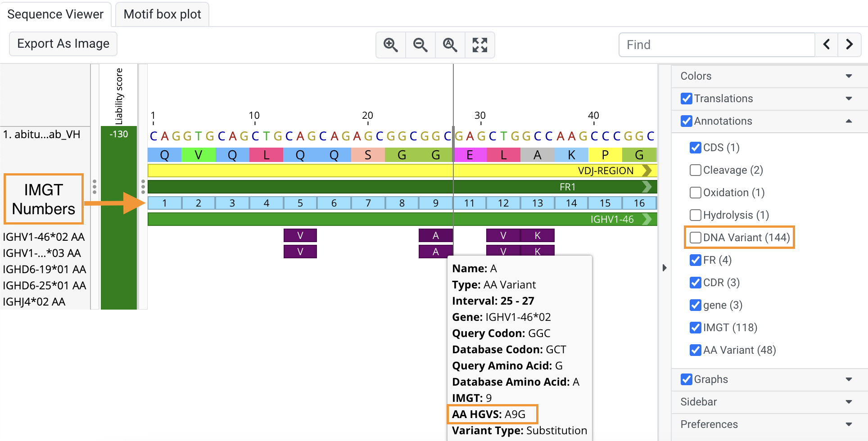The width and height of the screenshot is (868, 441).
Task: Disable the CDS annotation checkbox
Action: pos(695,147)
